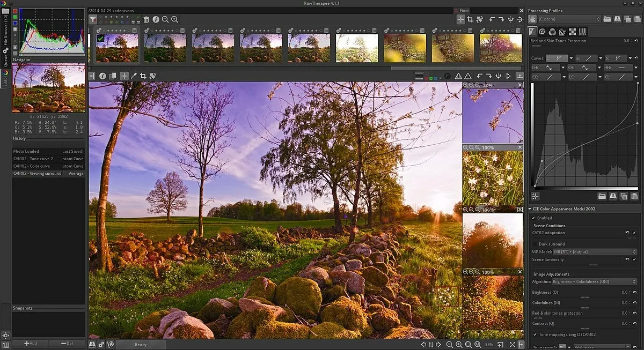
Task: Click the zoom-to-fit magnifier icon
Action: (x=469, y=345)
